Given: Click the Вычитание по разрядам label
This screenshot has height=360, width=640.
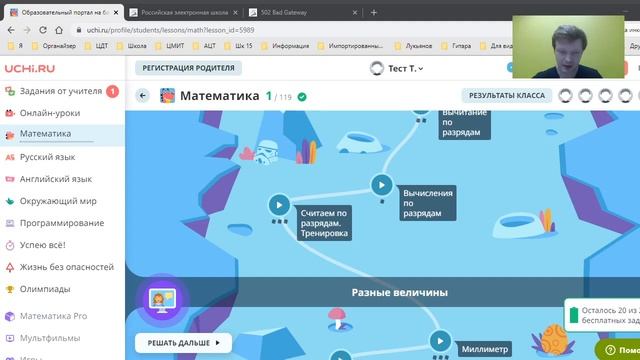Looking at the screenshot, I should click(x=464, y=124).
